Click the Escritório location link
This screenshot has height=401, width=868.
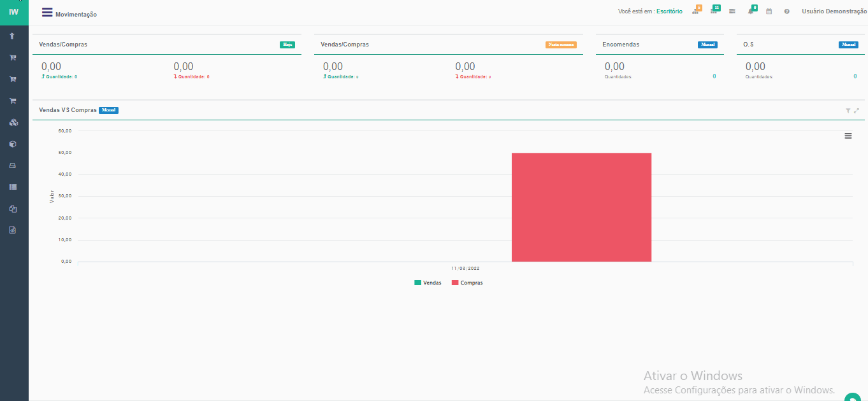(669, 11)
